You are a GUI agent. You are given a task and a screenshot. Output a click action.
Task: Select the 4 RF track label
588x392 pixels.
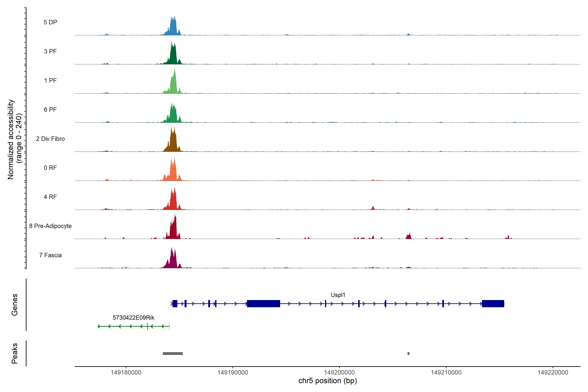(50, 197)
